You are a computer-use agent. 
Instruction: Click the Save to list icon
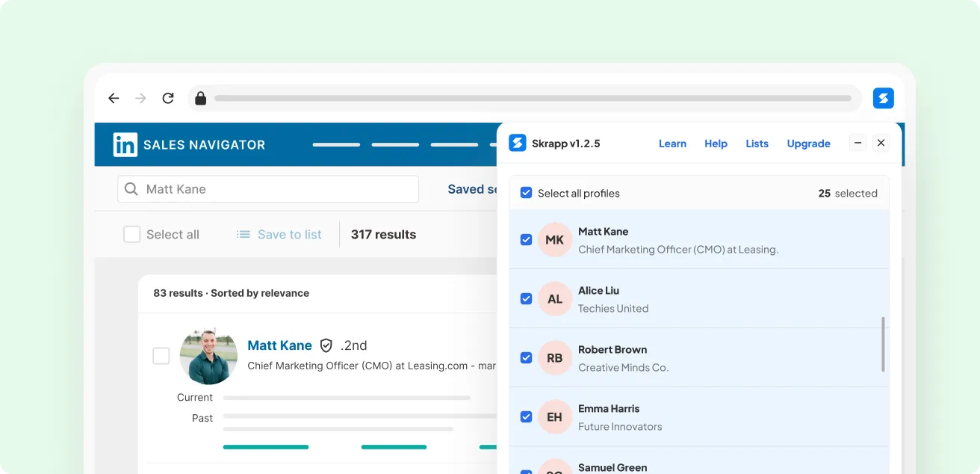tap(243, 234)
